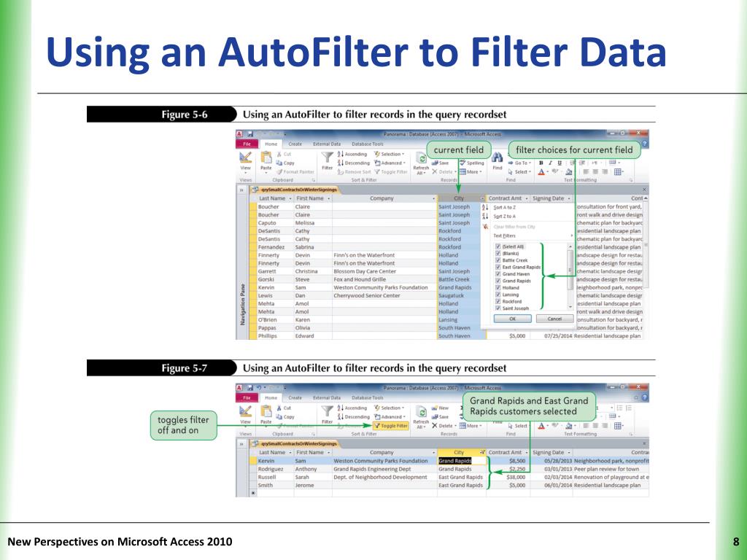This screenshot has width=747, height=560.
Task: Click Ascending sort in Figure 5-6 ribbon
Action: pos(352,155)
